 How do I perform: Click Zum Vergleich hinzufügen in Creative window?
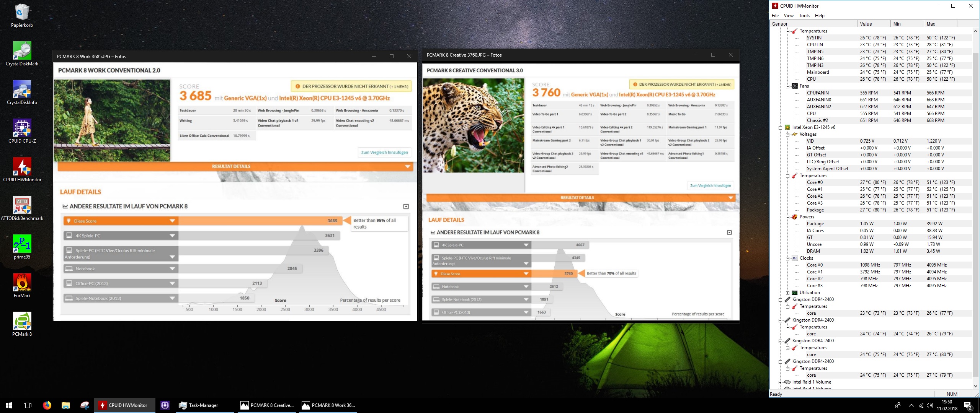(710, 185)
